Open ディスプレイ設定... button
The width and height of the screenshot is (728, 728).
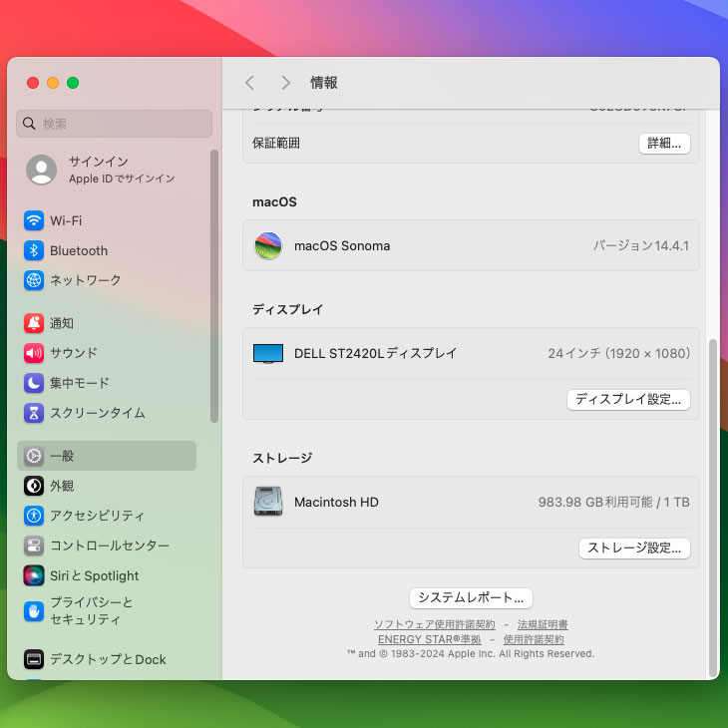(x=628, y=399)
